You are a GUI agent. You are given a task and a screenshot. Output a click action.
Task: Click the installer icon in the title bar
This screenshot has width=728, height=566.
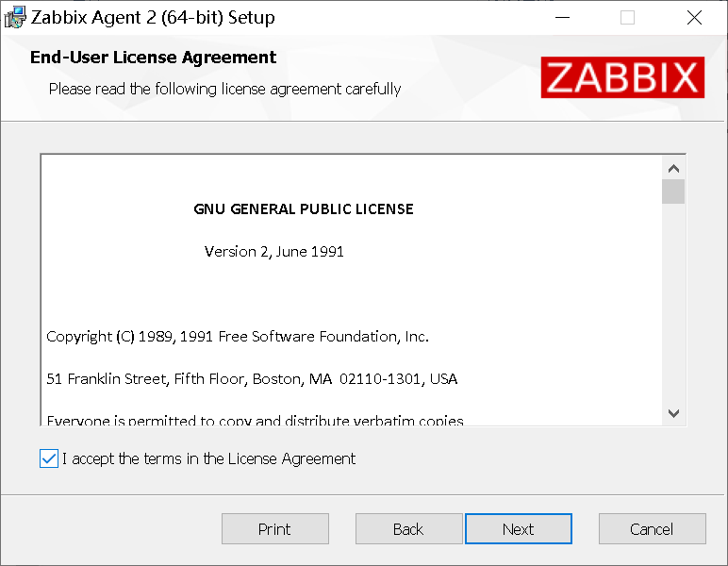pyautogui.click(x=14, y=17)
